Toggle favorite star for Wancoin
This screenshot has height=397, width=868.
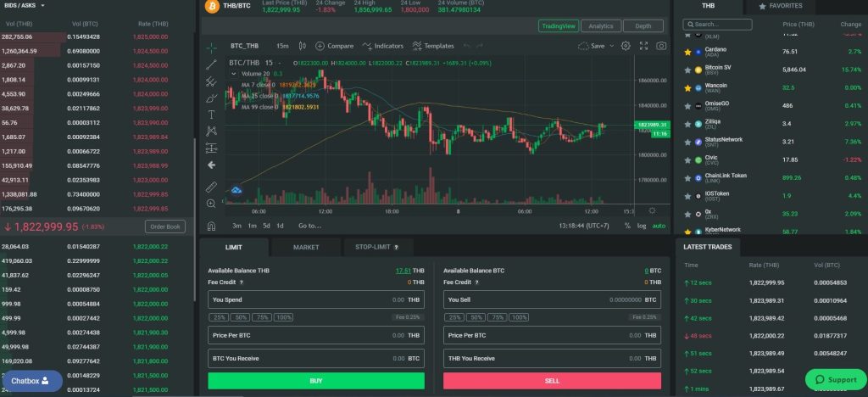(x=687, y=88)
